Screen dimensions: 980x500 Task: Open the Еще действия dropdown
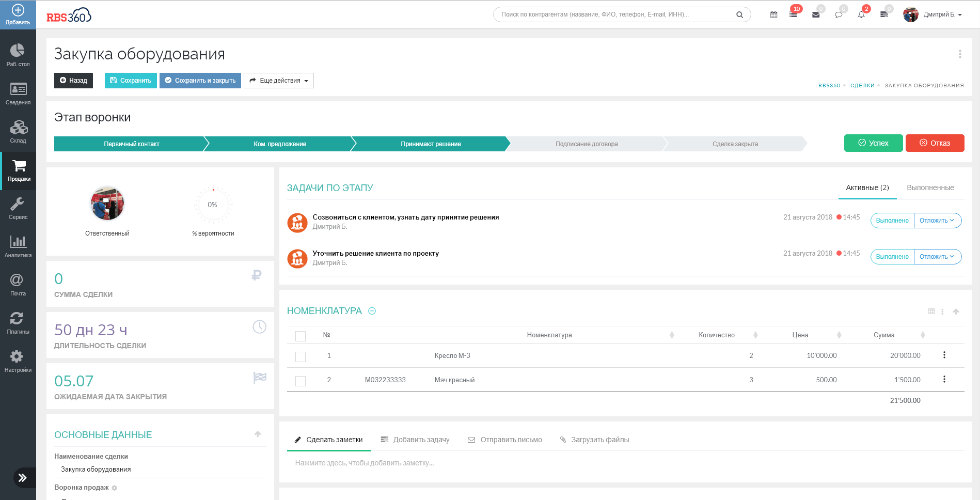(x=279, y=81)
